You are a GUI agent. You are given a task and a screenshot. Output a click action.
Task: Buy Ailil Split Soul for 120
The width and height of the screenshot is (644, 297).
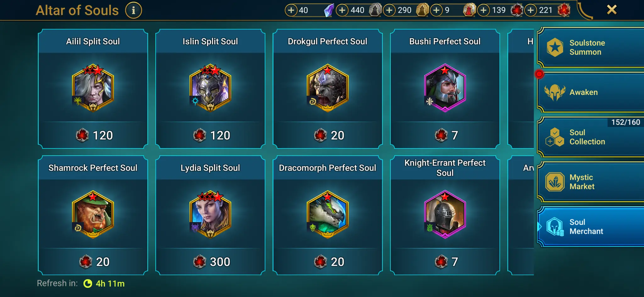coord(93,135)
